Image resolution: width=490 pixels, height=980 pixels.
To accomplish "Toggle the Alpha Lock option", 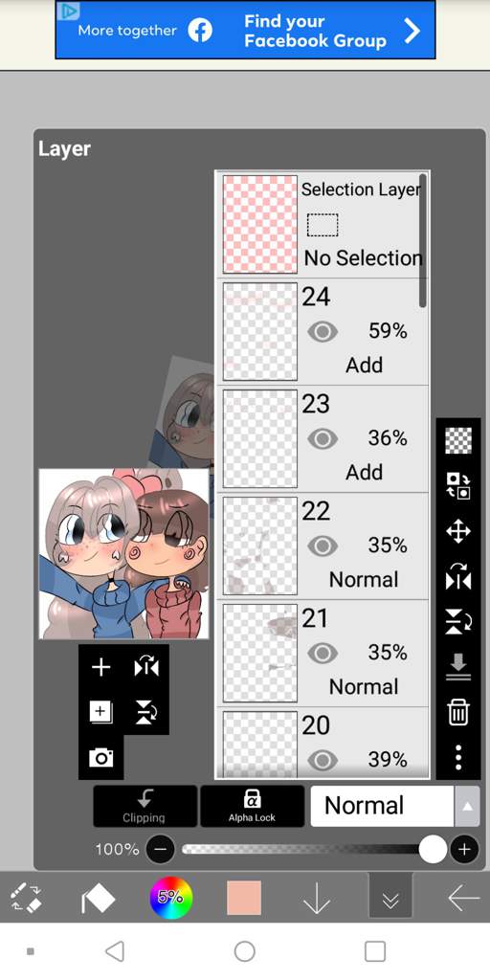I will tap(252, 806).
